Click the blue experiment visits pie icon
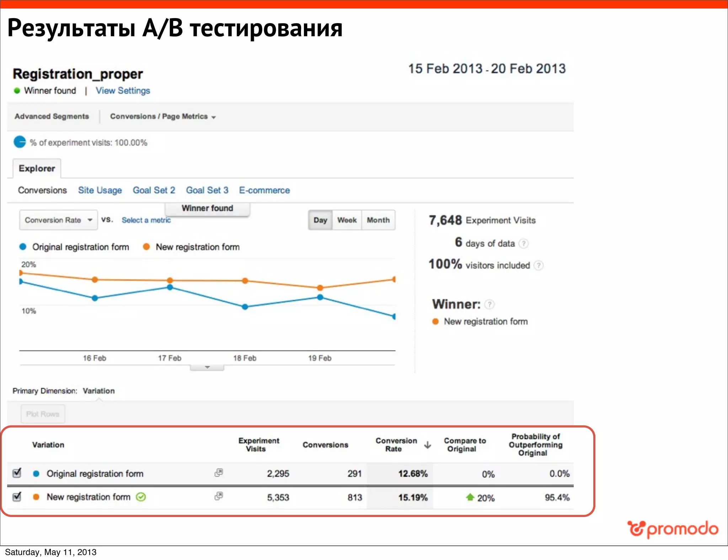The image size is (728, 560). (20, 142)
